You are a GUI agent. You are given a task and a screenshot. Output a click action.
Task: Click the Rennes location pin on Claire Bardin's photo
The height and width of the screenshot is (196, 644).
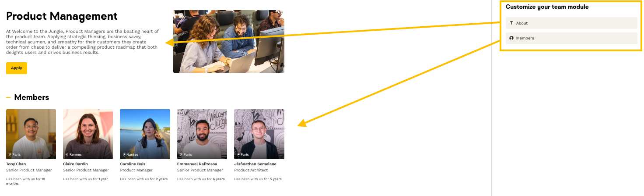67,154
